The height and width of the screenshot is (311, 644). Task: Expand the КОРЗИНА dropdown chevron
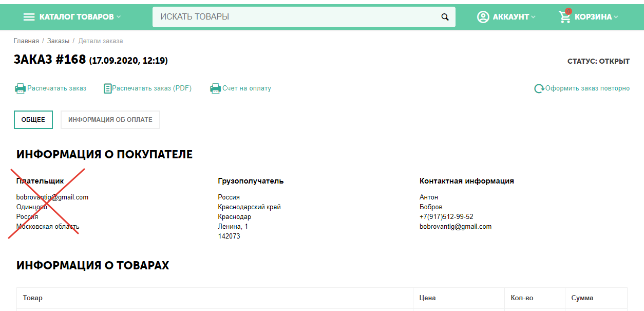click(616, 17)
